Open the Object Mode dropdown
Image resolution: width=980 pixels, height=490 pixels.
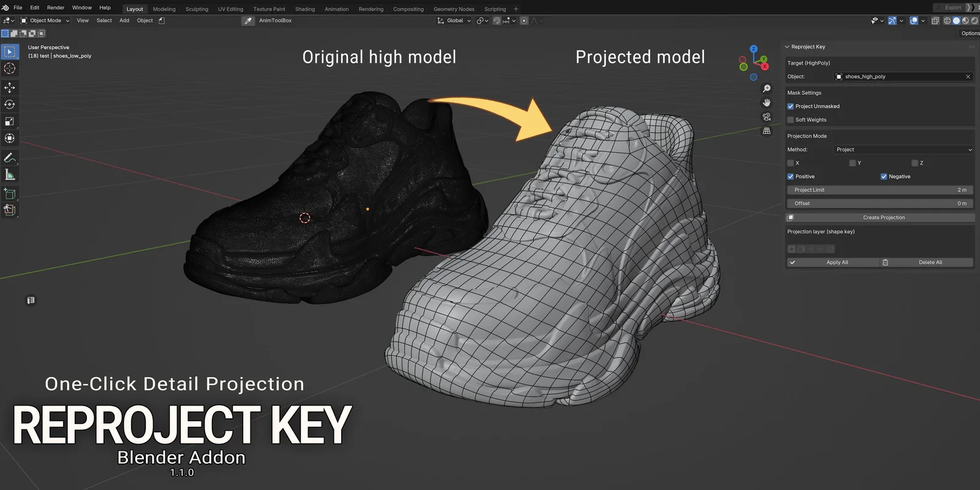(x=45, y=21)
